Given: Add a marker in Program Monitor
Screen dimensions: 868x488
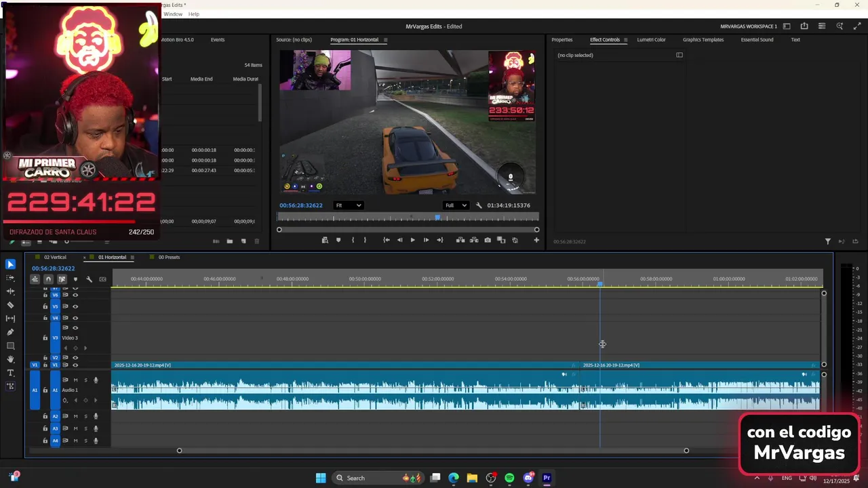Looking at the screenshot, I should pyautogui.click(x=338, y=240).
